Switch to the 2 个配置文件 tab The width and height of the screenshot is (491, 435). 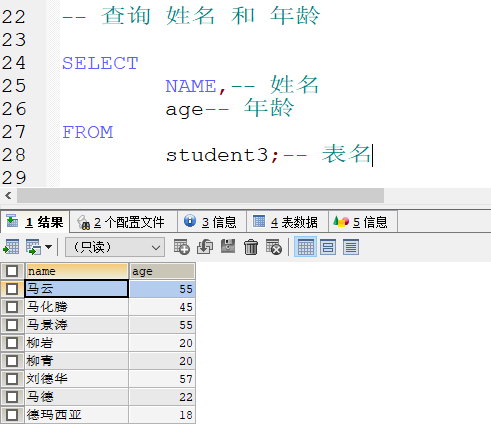pyautogui.click(x=123, y=222)
